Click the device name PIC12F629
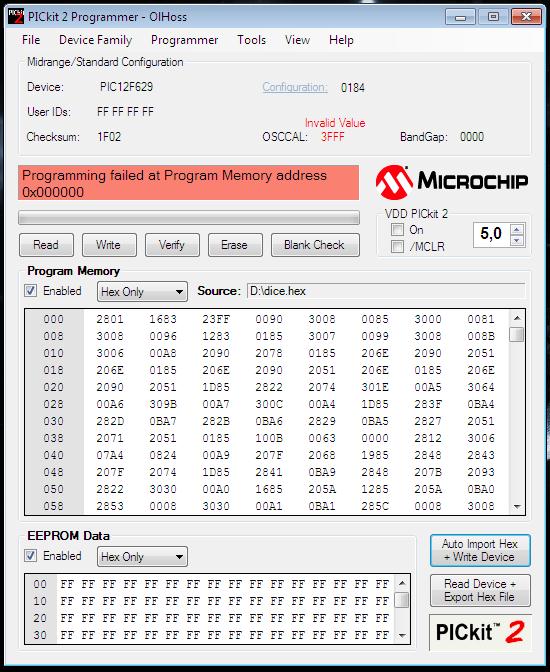The height and width of the screenshot is (672, 550). 126,87
